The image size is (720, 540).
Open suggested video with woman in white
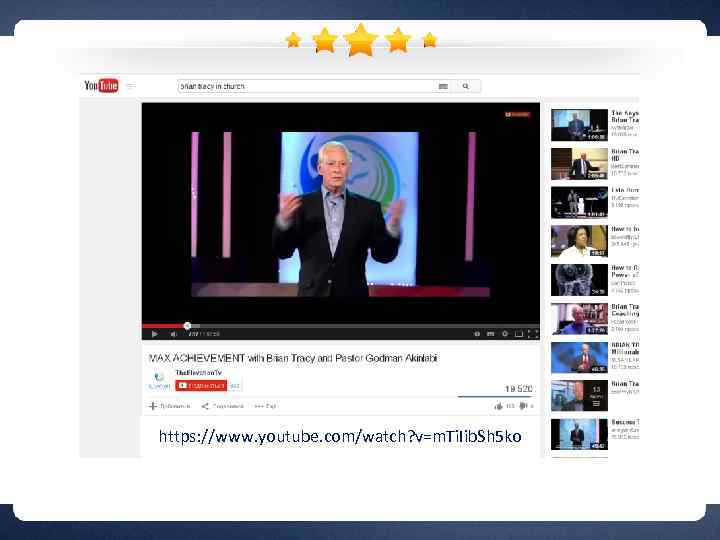coord(579,241)
